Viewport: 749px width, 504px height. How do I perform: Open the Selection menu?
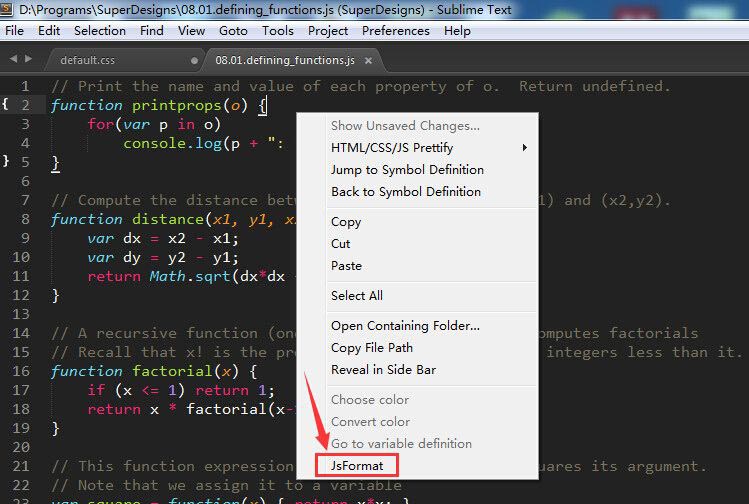click(100, 31)
